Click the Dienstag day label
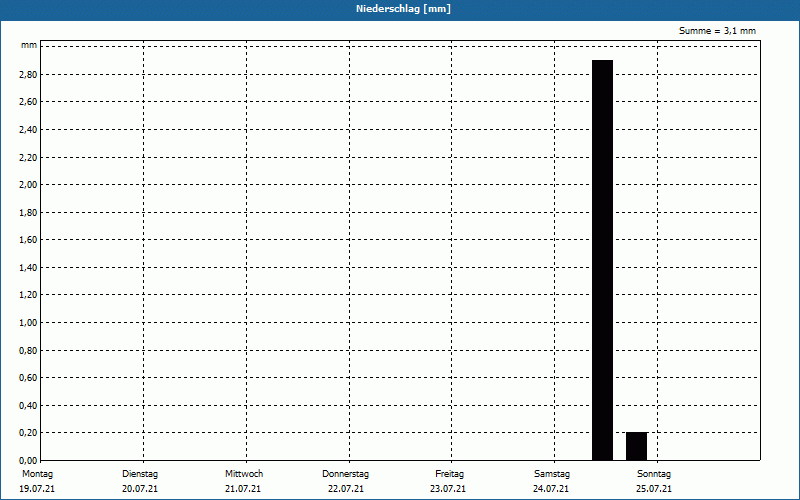Viewport: 800px width, 500px height. (x=140, y=474)
